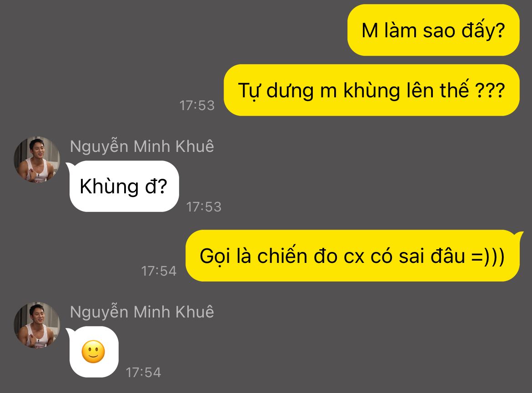Select the "Gọi là chiến đo cx" message bubble
Image resolution: width=532 pixels, height=393 pixels.
pos(353,256)
